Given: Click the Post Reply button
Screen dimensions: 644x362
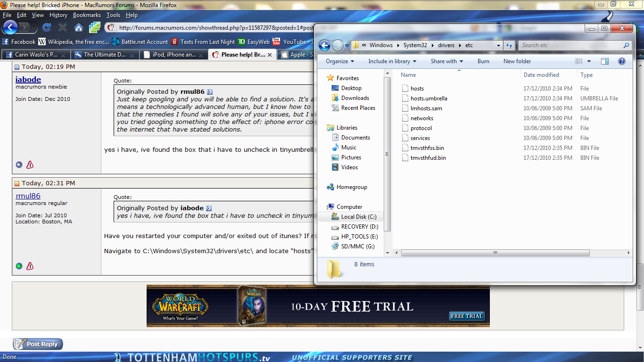Looking at the screenshot, I should coord(38,344).
